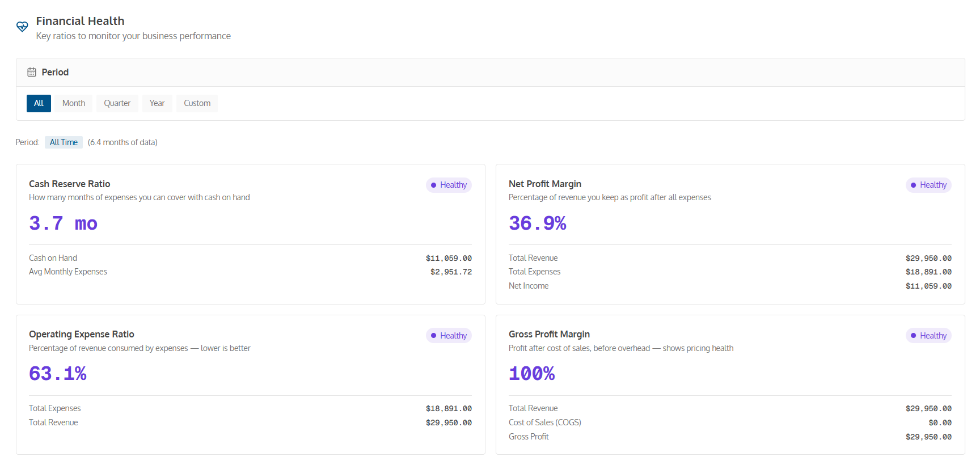Click Total Revenue label in Net Profit Margin card
The height and width of the screenshot is (465, 980).
point(533,258)
